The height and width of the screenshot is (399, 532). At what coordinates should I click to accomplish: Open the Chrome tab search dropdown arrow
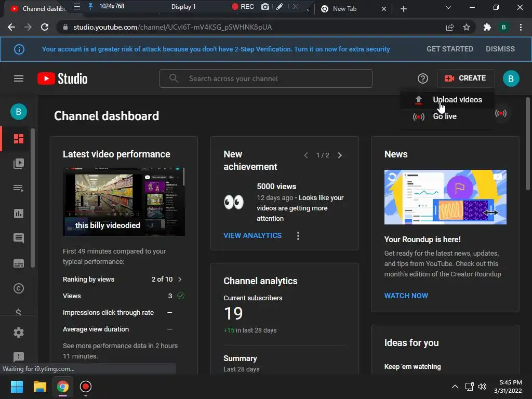448,7
